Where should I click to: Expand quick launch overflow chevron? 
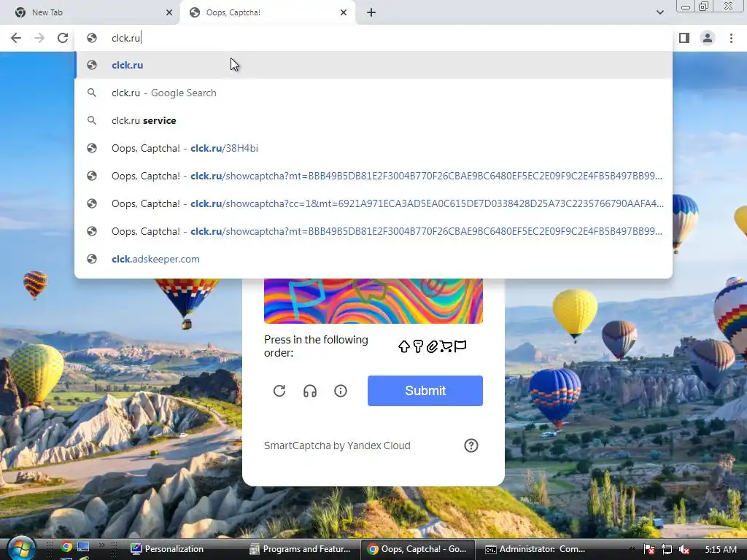click(101, 545)
